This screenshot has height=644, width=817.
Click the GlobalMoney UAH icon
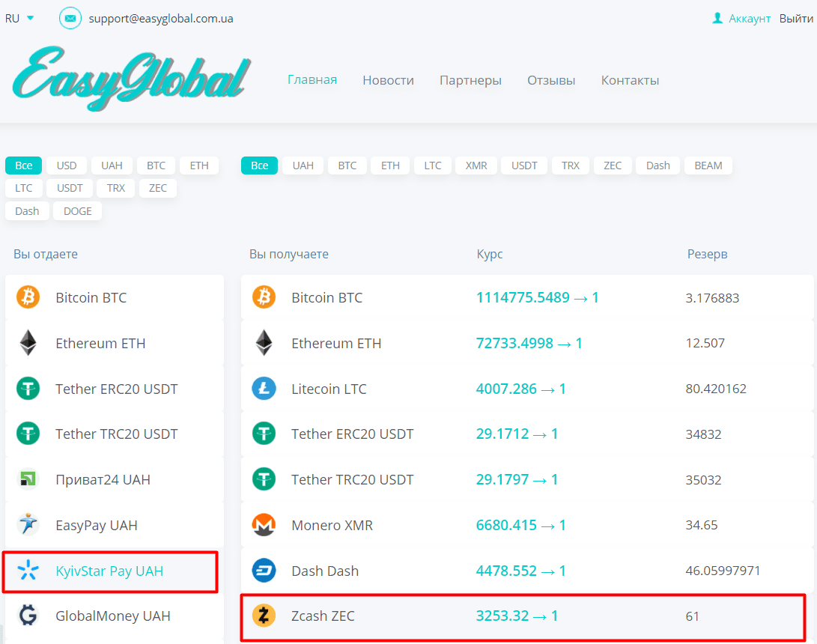pos(28,616)
